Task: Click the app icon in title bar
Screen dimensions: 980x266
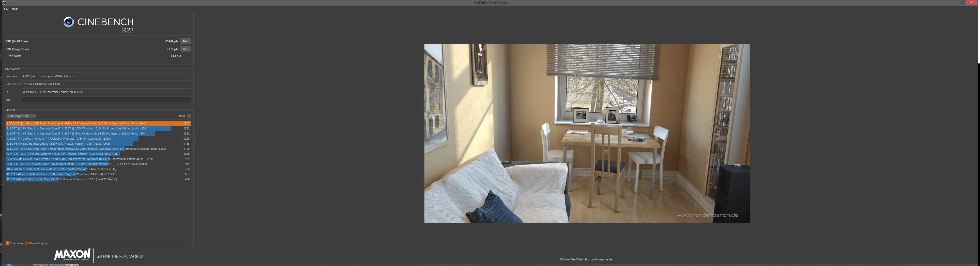Action: click(x=4, y=3)
